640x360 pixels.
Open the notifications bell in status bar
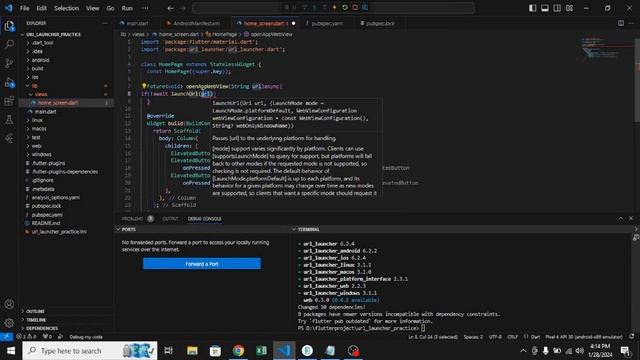pyautogui.click(x=632, y=337)
